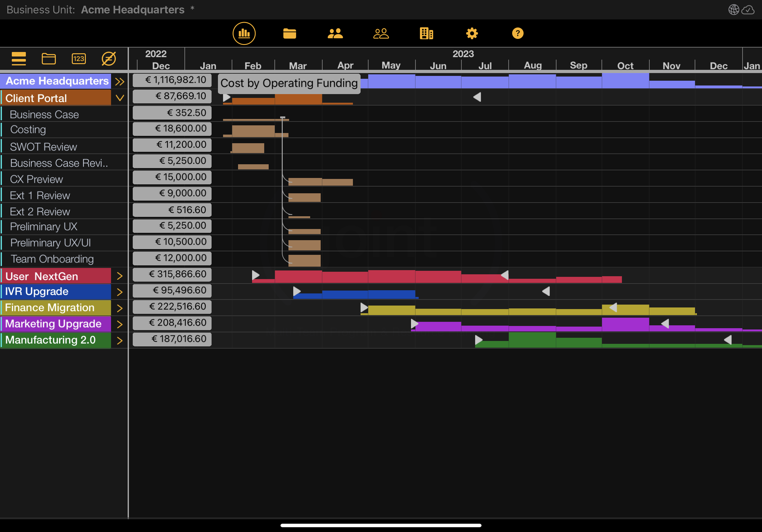Select the Team Onboarding task row
The height and width of the screenshot is (532, 762).
pyautogui.click(x=52, y=259)
